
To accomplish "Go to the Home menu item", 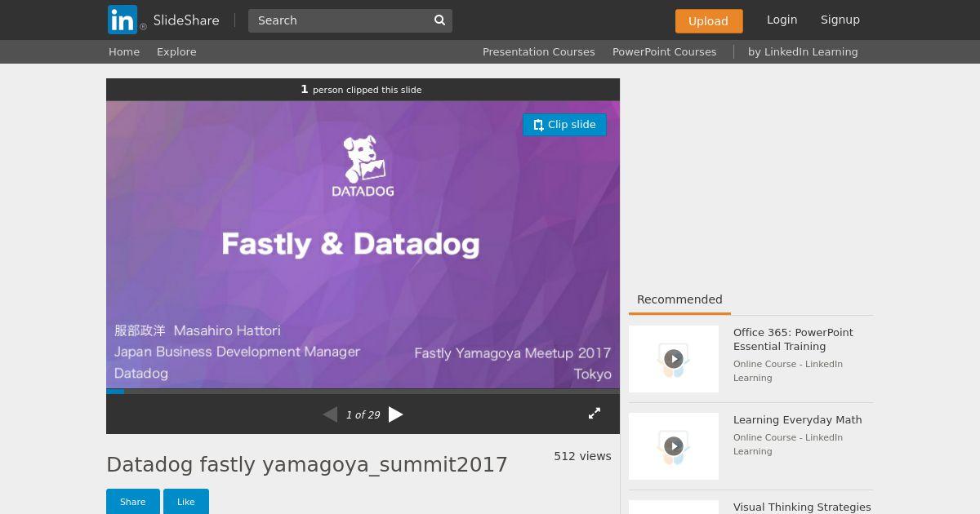I will 124,51.
